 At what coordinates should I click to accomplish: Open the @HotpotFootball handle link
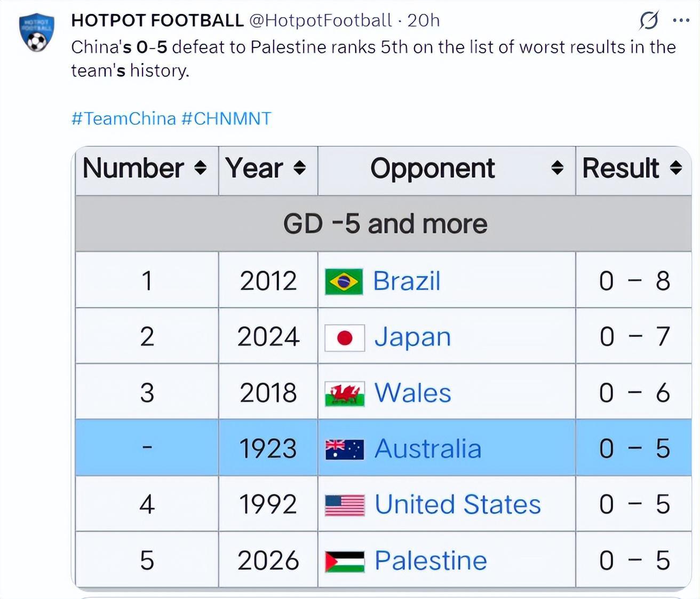(321, 20)
